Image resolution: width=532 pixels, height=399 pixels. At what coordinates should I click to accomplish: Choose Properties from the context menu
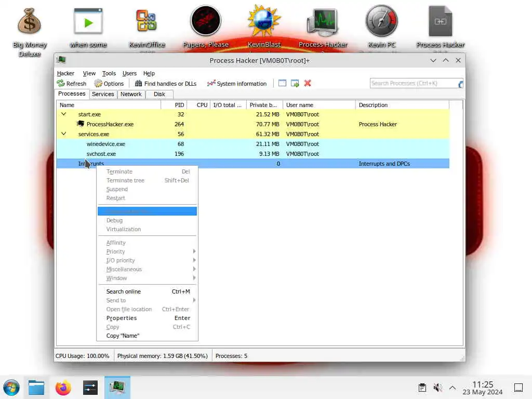tap(147, 318)
